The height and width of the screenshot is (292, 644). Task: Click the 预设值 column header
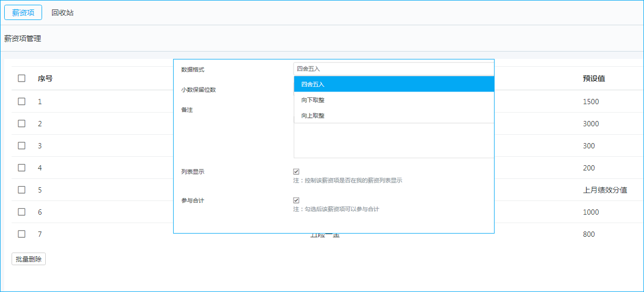[593, 78]
